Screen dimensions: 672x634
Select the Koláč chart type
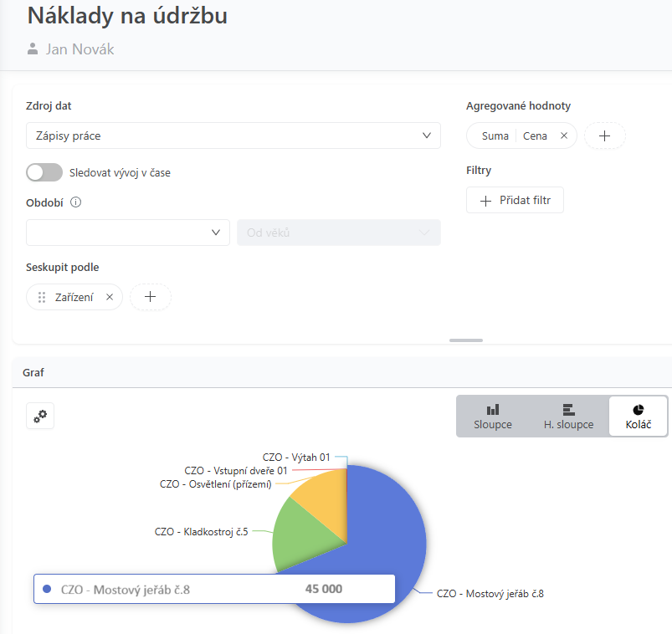639,417
